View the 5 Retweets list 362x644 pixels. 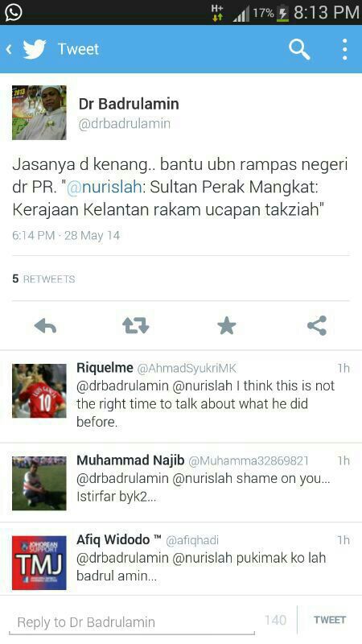click(x=43, y=279)
